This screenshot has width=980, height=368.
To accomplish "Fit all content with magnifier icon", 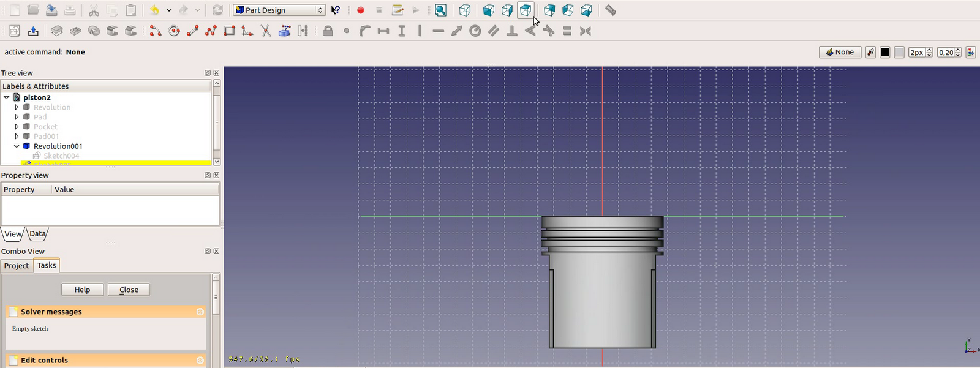I will point(440,10).
